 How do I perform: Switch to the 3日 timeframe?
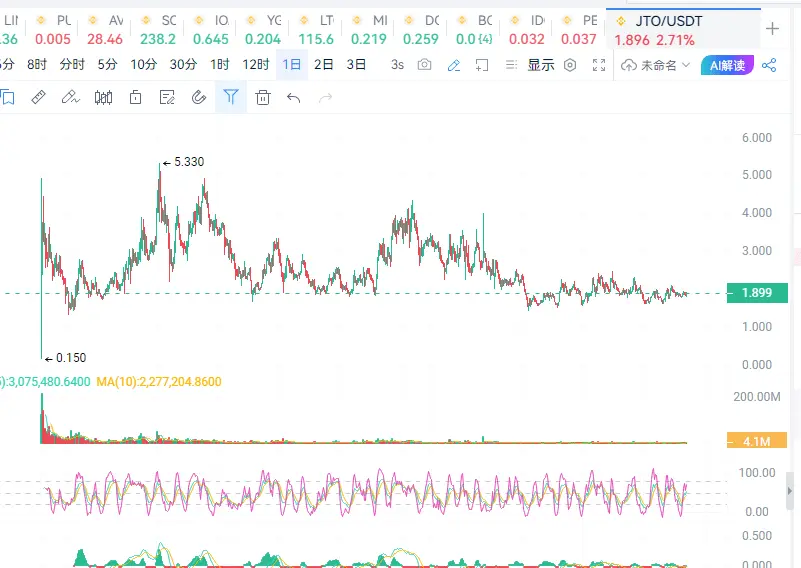pos(356,64)
